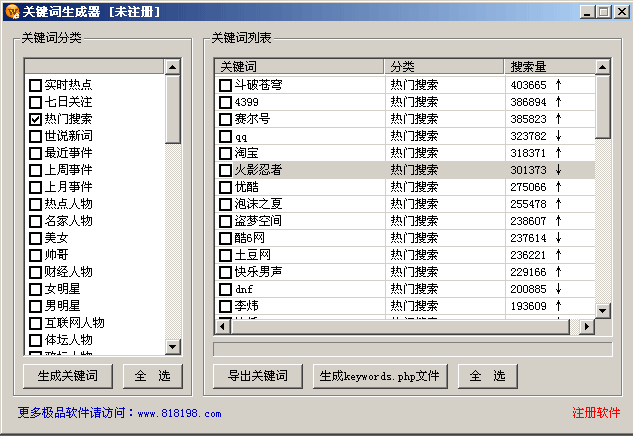Viewport: 633px width, 436px height.
Task: Check the 互联网人物 category checkbox
Action: (x=36, y=323)
